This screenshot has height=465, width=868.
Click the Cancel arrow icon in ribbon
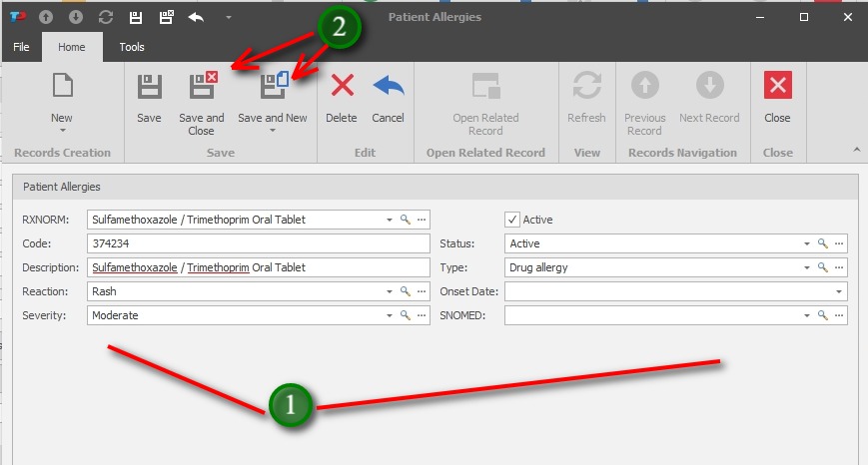tap(388, 88)
